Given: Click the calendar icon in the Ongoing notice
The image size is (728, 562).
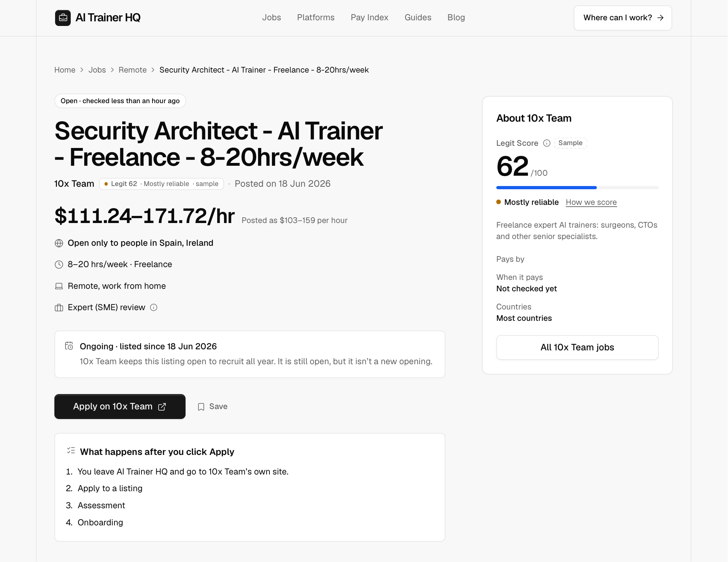Looking at the screenshot, I should tap(69, 346).
